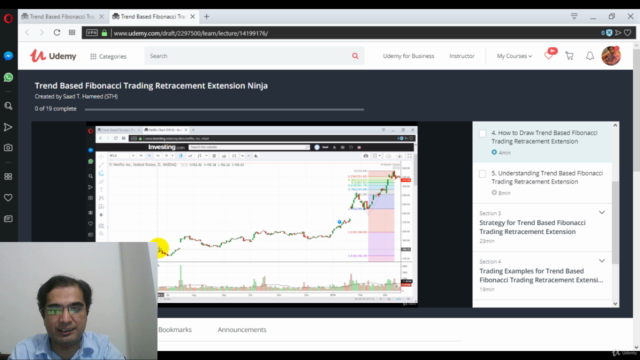Open Speed Dial start page button
Viewport: 640px width, 360px height.
(x=72, y=33)
